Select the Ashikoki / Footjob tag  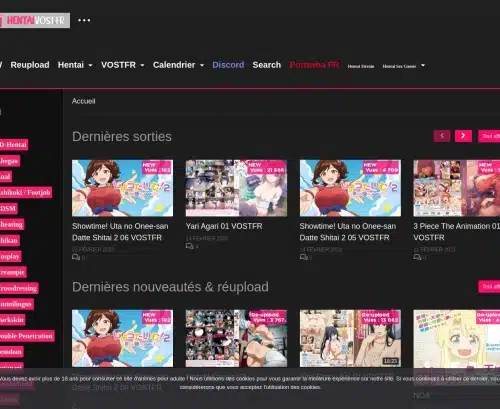pos(26,192)
